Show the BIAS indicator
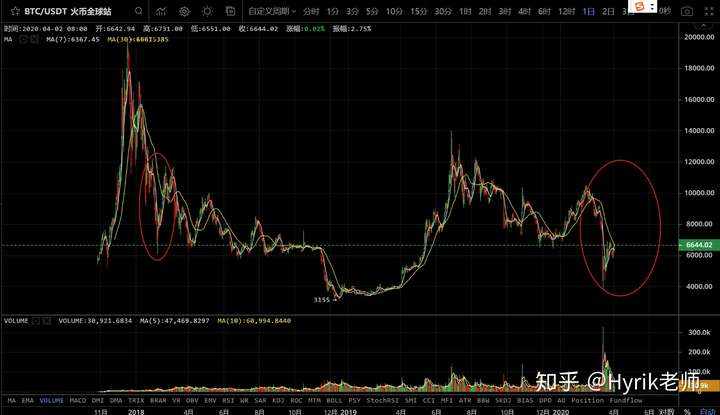 point(525,400)
